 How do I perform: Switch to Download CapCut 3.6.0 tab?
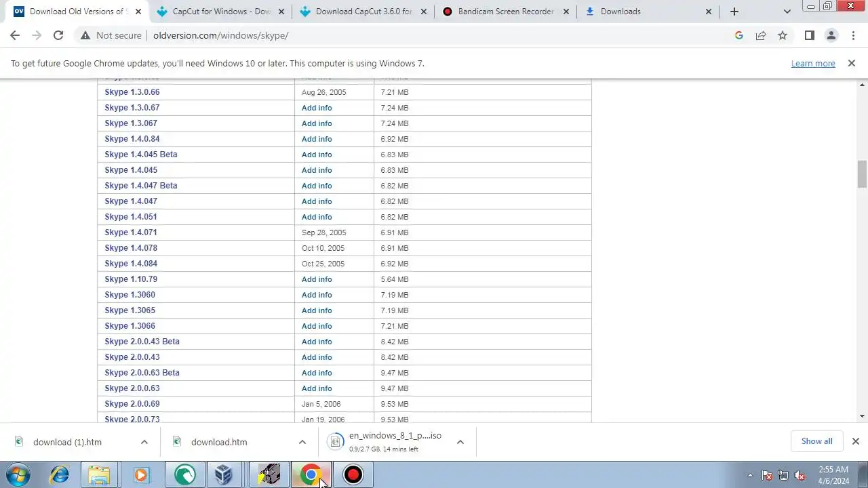coord(363,12)
